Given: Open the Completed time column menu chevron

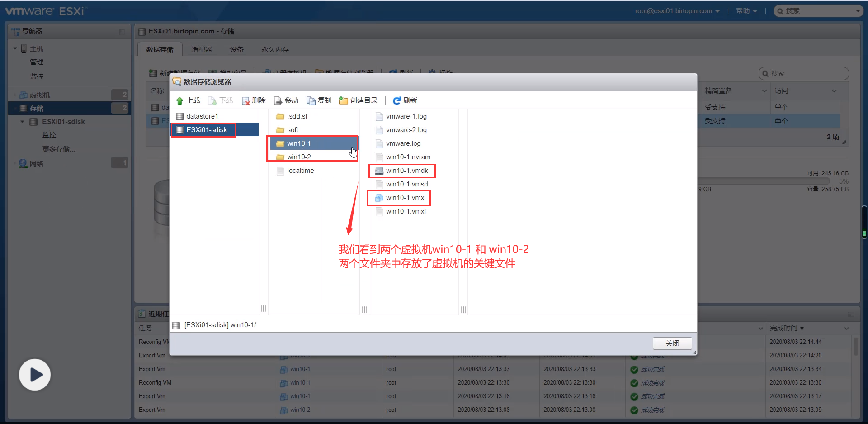Looking at the screenshot, I should 847,328.
